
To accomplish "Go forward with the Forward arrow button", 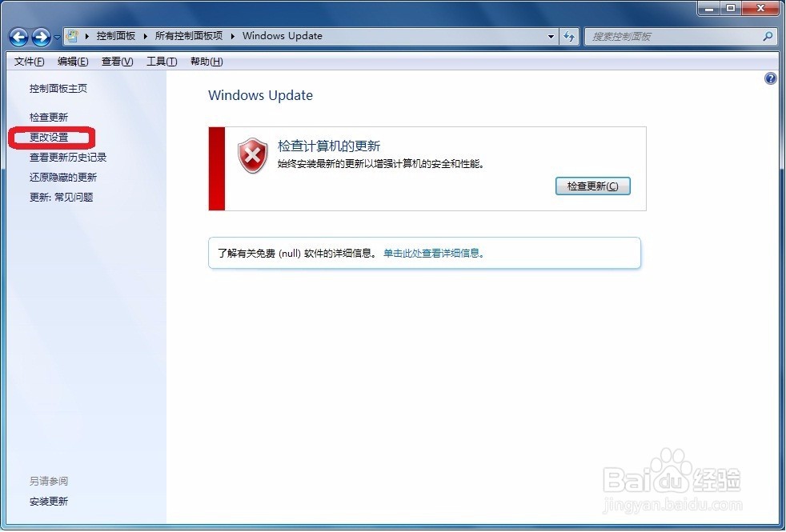I will (x=41, y=37).
